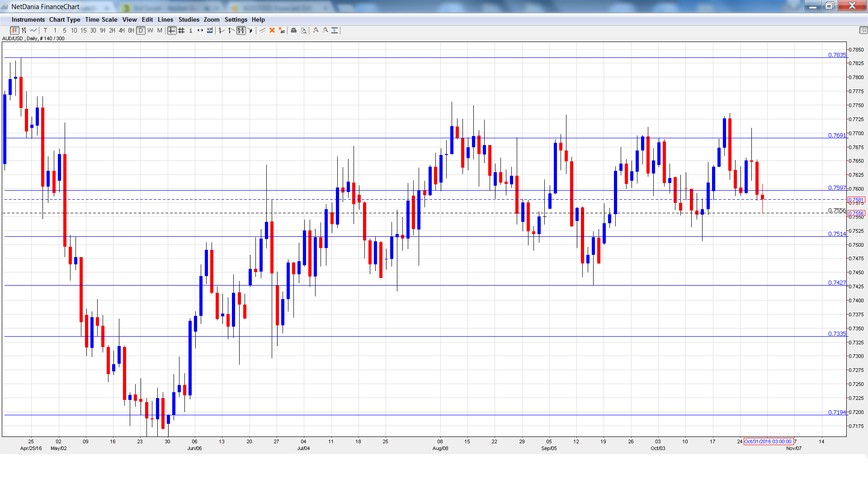The width and height of the screenshot is (868, 488).
Task: Select the draw trendline tool
Action: [262, 30]
